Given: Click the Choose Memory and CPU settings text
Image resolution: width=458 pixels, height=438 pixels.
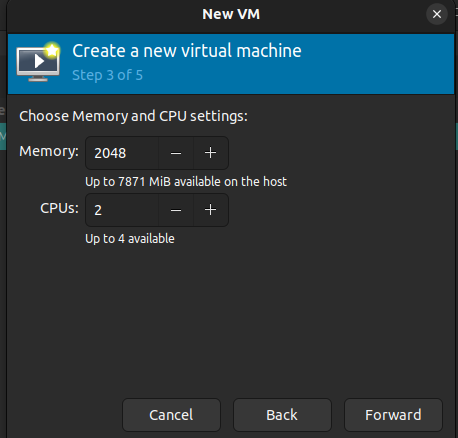Looking at the screenshot, I should pos(133,116).
